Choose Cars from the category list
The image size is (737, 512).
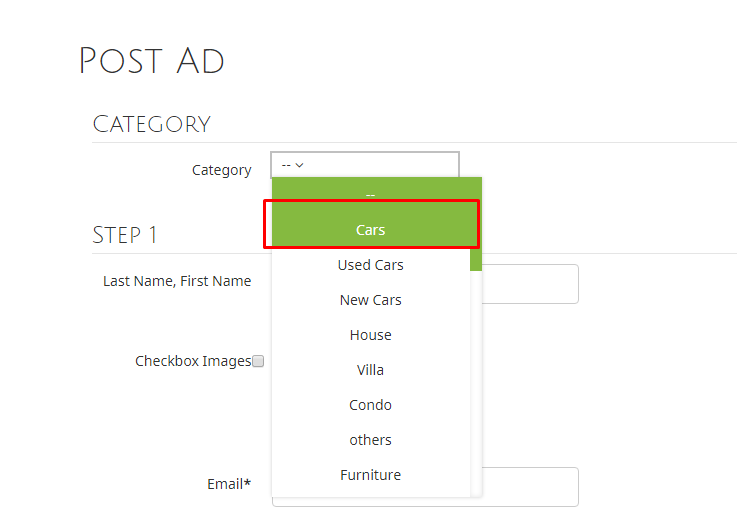tap(371, 230)
